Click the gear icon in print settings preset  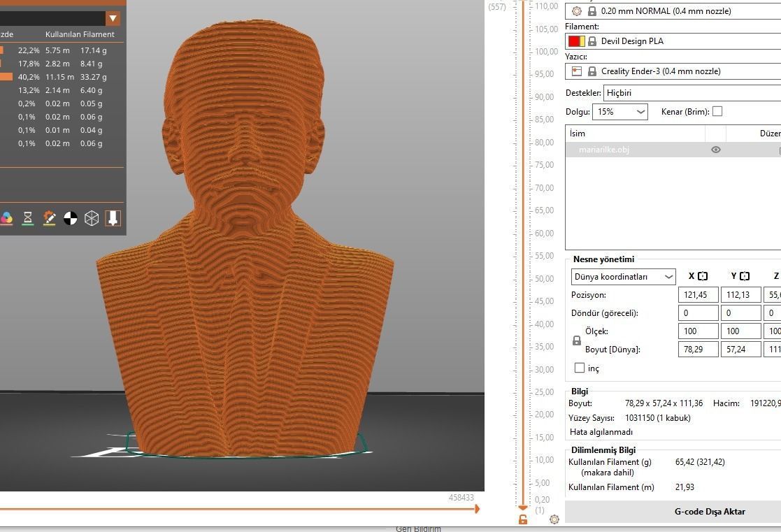(577, 11)
